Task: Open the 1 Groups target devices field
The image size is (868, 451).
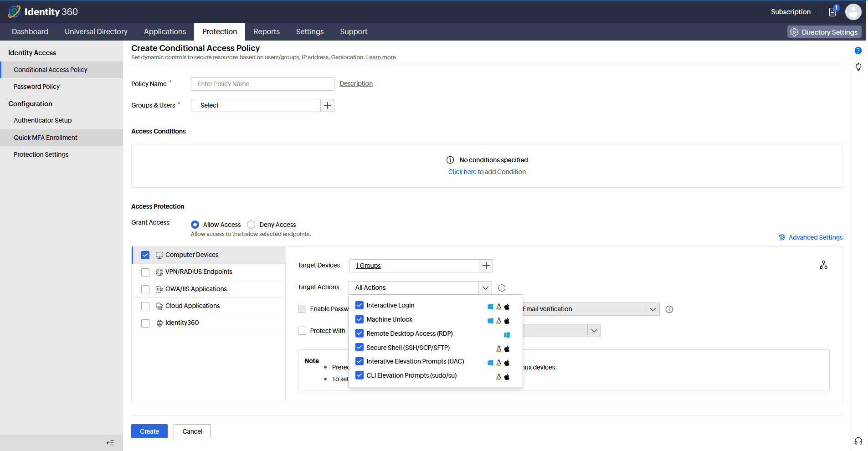Action: [415, 266]
